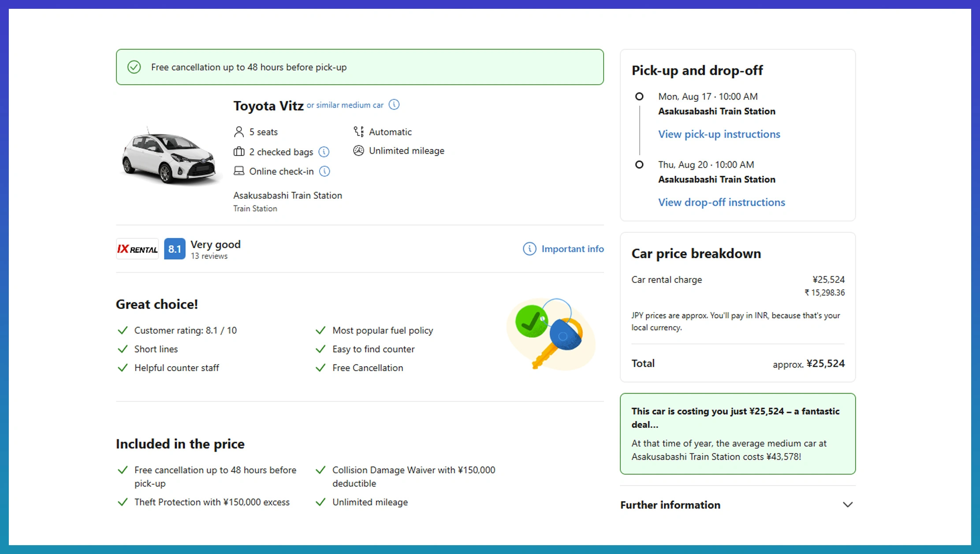Click the or similar medium car link
The image size is (980, 554).
click(x=345, y=105)
